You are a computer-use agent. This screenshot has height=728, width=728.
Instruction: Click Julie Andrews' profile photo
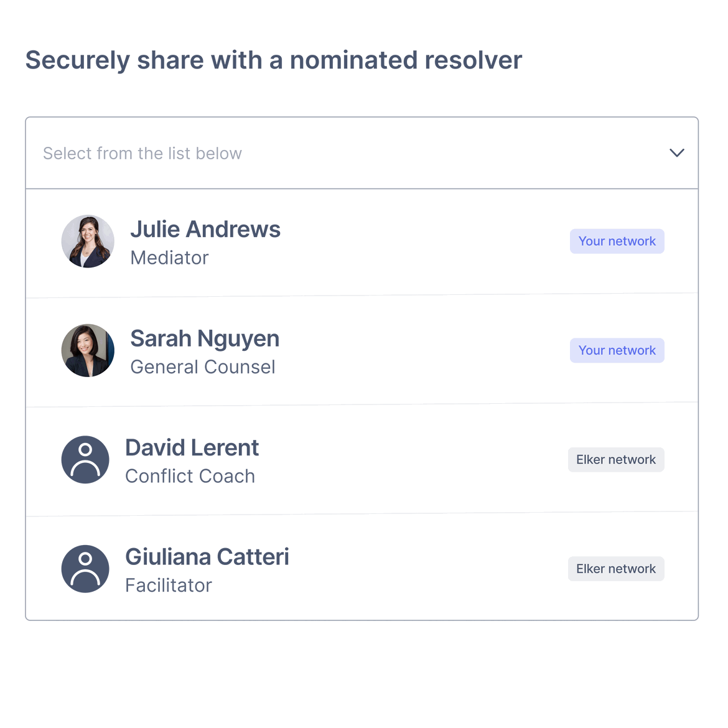[88, 241]
